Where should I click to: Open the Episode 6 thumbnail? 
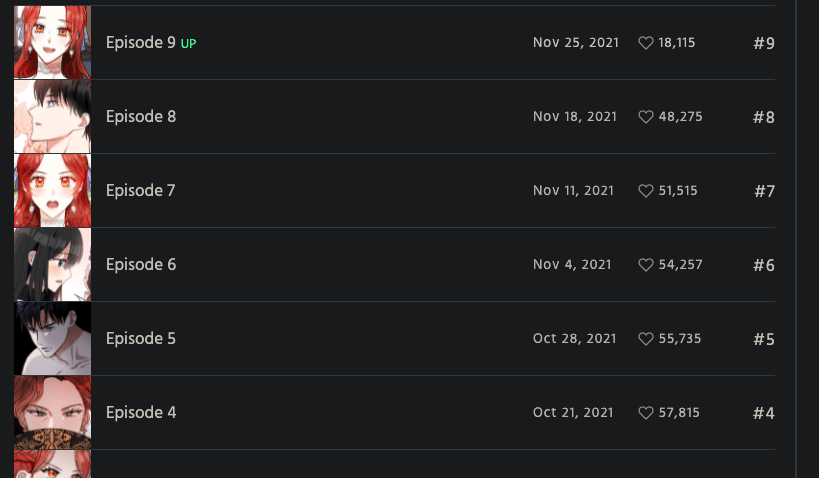point(52,265)
